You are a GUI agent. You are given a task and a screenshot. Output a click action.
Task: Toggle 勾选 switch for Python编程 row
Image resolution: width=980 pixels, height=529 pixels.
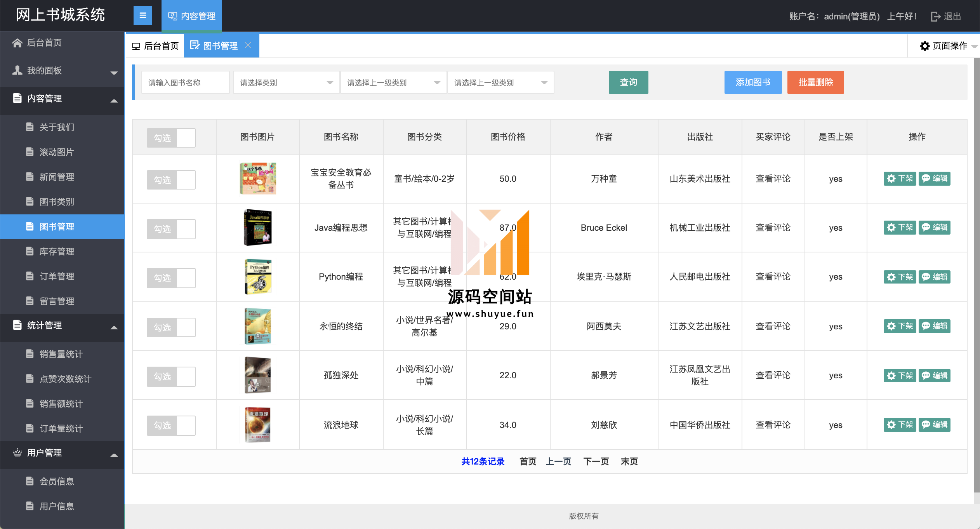click(x=171, y=278)
